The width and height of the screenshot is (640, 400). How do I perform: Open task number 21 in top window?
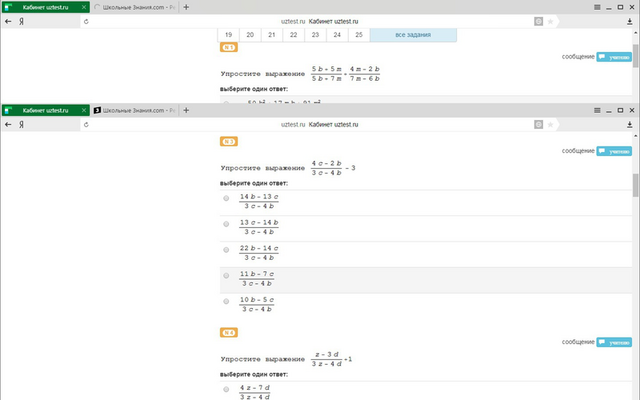pyautogui.click(x=272, y=35)
